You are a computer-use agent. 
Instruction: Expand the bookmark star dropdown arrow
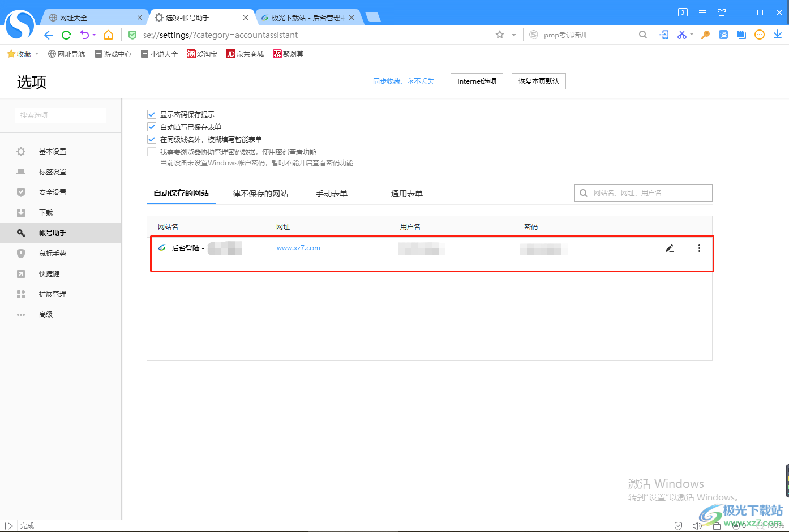click(514, 35)
